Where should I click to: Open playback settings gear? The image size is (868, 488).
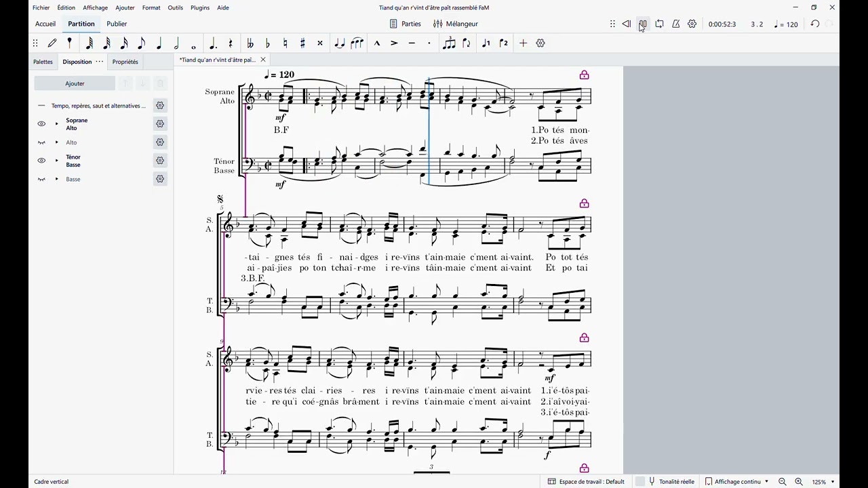click(692, 24)
